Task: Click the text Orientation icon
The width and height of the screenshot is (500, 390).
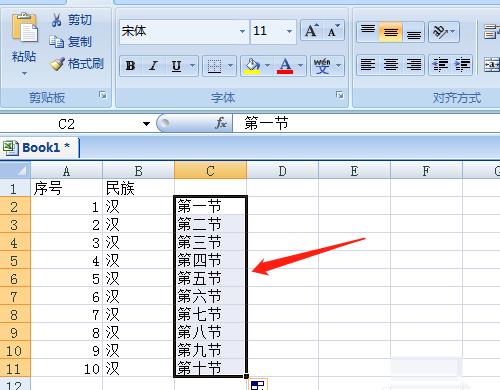Action: pos(440,32)
